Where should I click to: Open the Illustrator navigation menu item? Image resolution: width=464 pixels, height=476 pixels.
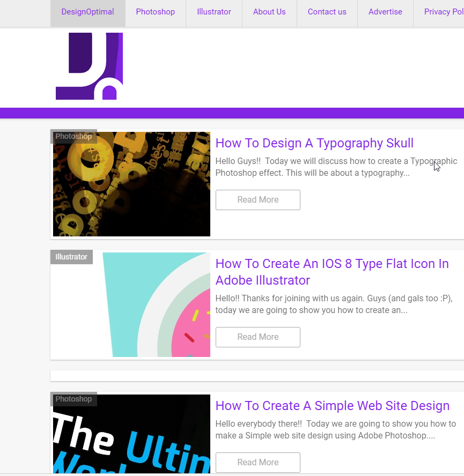(213, 12)
